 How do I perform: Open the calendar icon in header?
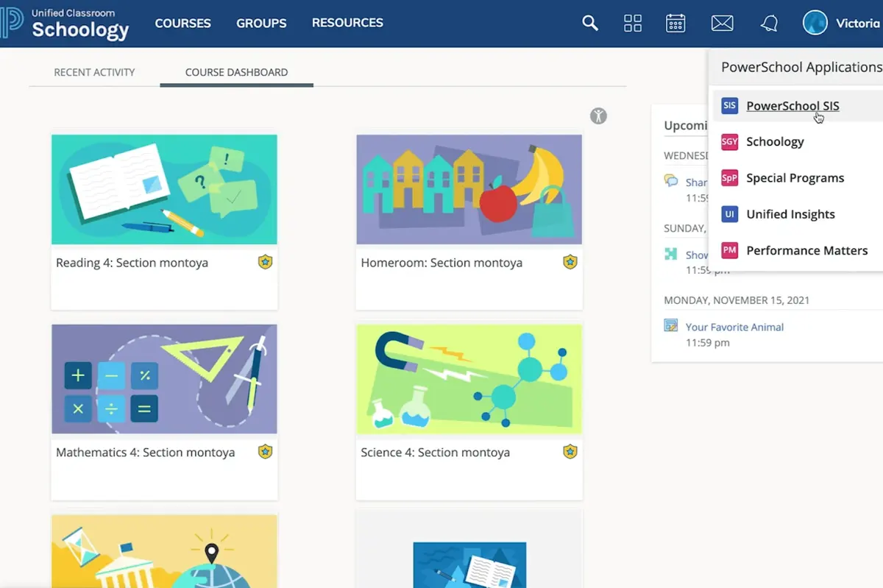(x=675, y=24)
